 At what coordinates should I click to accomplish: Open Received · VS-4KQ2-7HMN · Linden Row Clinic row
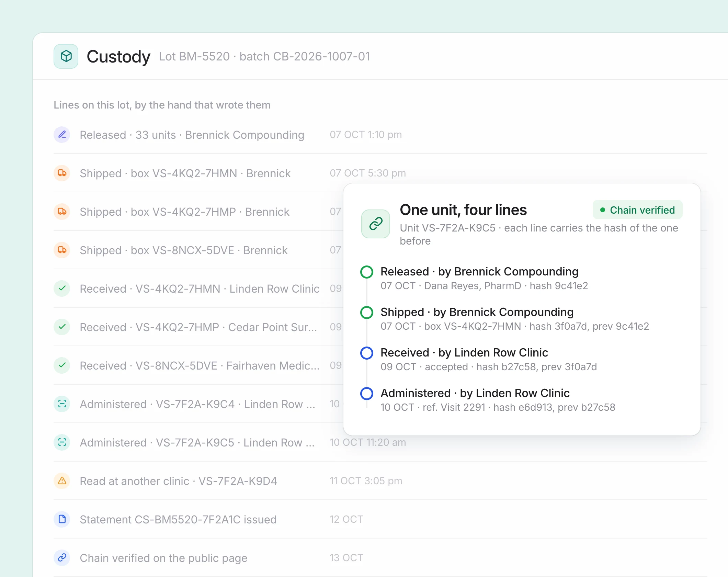200,289
